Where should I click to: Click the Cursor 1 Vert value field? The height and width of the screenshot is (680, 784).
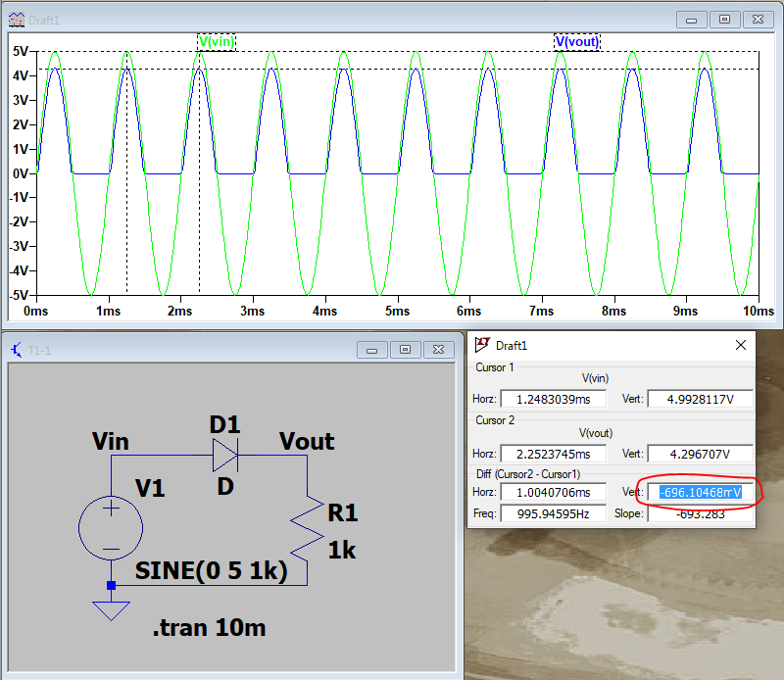coord(699,399)
